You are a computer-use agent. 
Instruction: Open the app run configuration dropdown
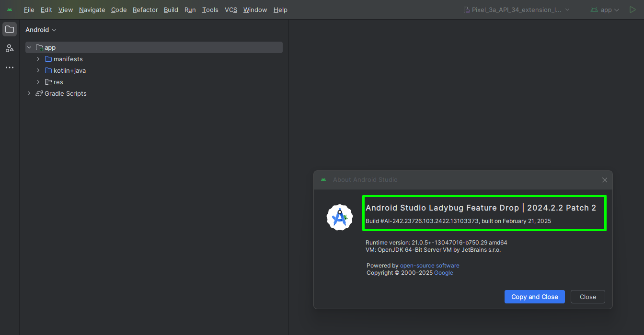[606, 10]
